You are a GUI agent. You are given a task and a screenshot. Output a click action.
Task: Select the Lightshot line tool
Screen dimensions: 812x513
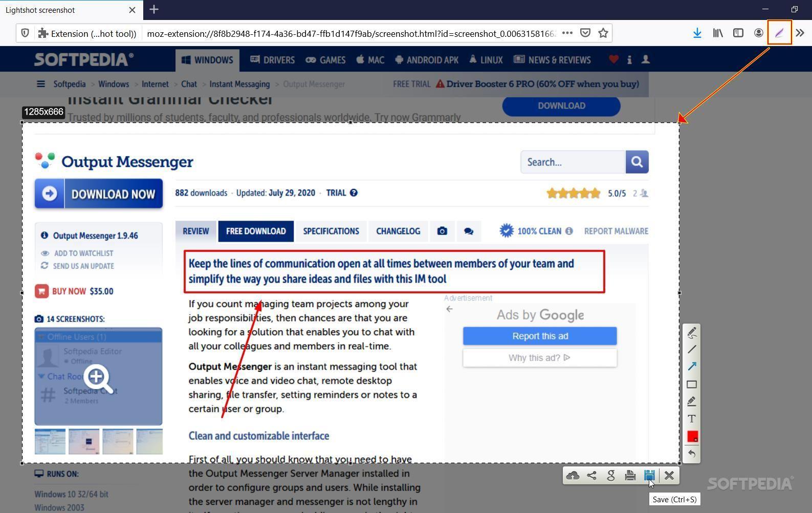point(692,350)
